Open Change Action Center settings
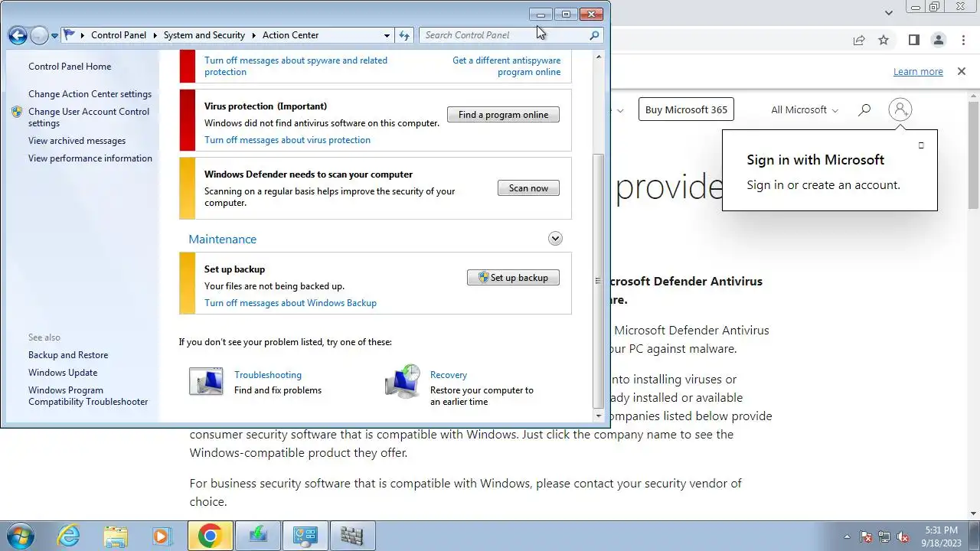 click(90, 94)
